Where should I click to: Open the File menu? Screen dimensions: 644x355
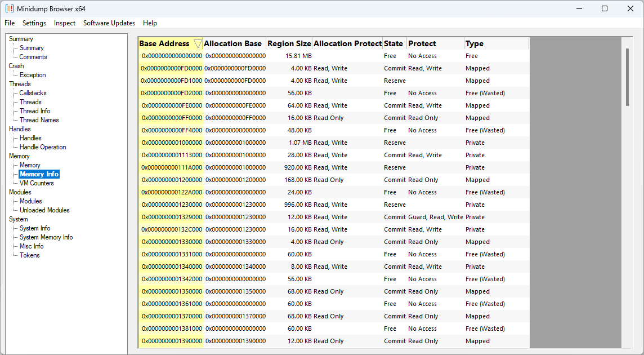[10, 23]
